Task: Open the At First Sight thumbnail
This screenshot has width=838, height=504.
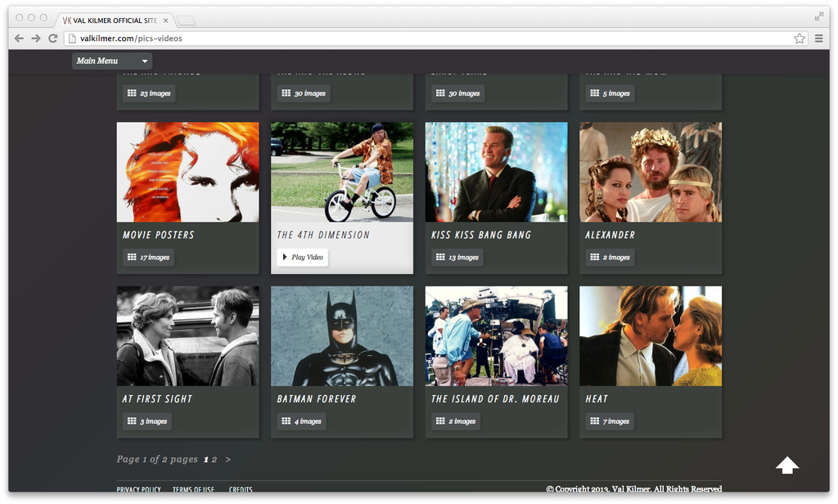Action: coord(187,336)
